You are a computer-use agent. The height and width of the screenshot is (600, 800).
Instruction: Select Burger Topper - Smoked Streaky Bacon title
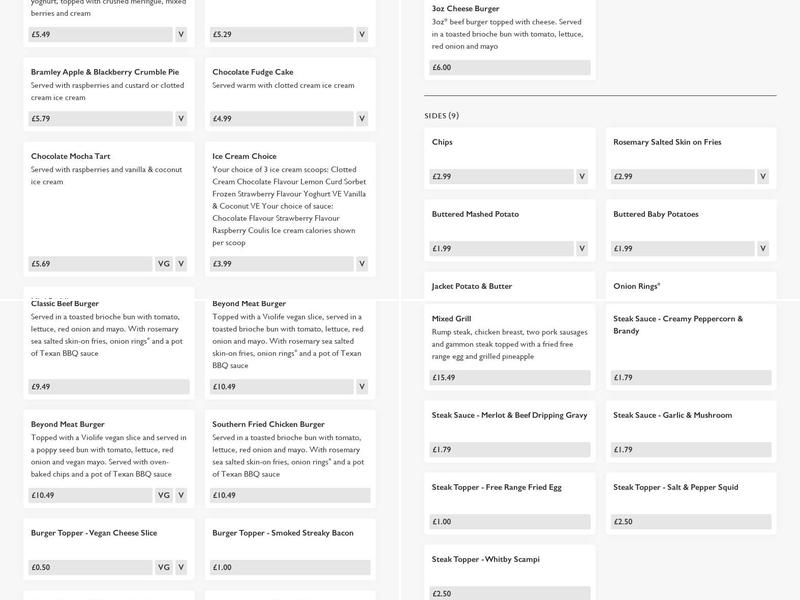(283, 533)
